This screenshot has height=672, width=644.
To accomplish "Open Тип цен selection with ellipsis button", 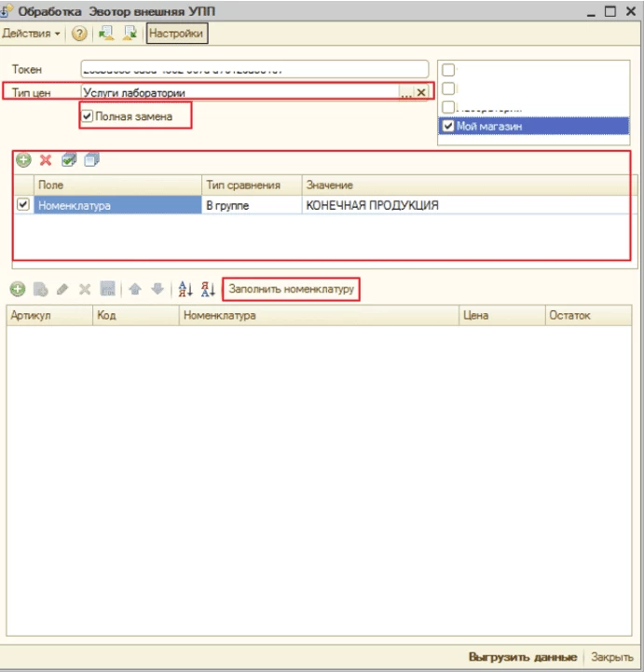I will point(405,92).
